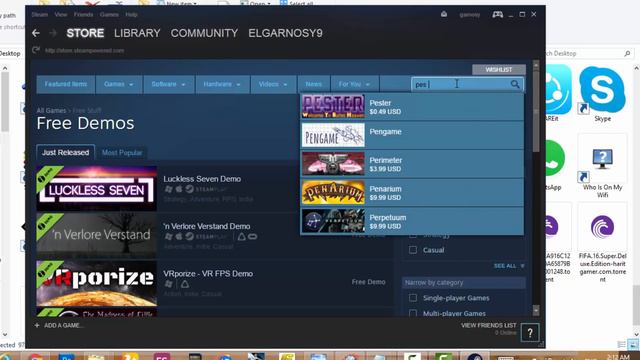Open the Help menu
Image resolution: width=640 pixels, height=360 pixels.
[131, 15]
